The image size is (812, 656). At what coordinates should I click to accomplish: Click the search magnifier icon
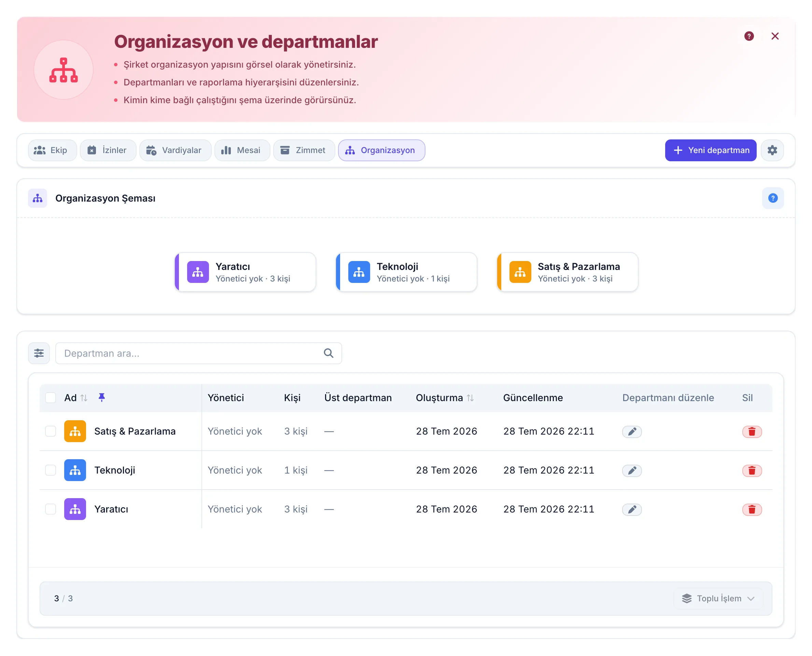[328, 353]
